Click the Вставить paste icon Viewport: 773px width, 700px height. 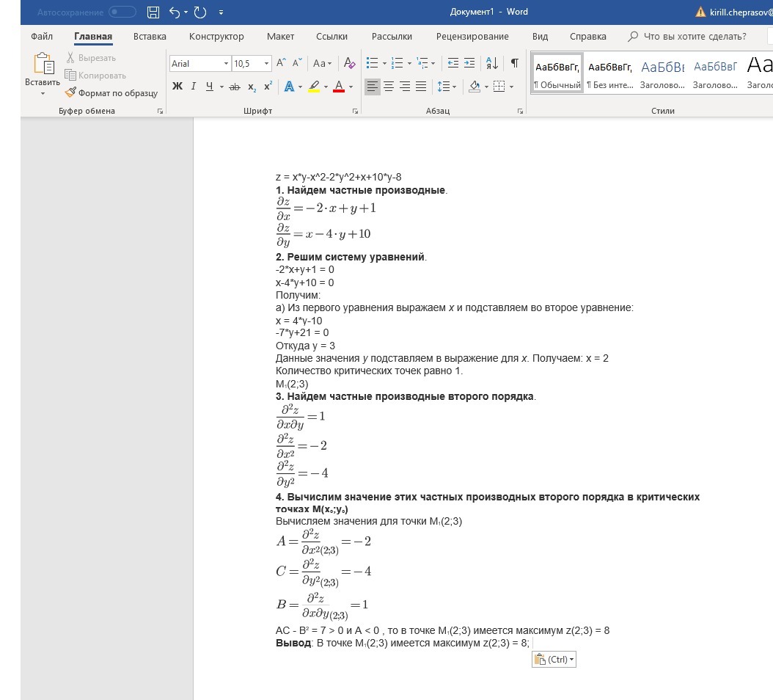43,64
